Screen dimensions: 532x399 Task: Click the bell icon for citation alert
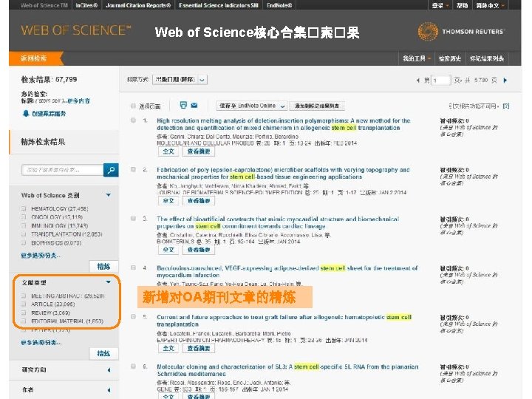point(26,113)
